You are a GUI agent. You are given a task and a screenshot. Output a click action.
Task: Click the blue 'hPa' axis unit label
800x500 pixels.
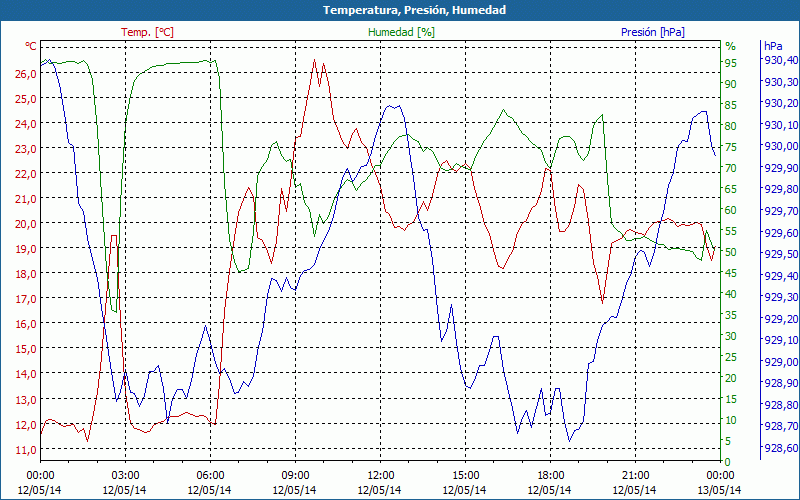point(773,46)
